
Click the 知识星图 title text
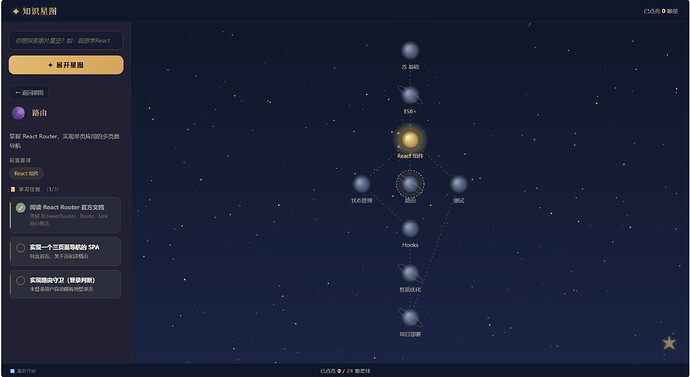click(x=40, y=11)
